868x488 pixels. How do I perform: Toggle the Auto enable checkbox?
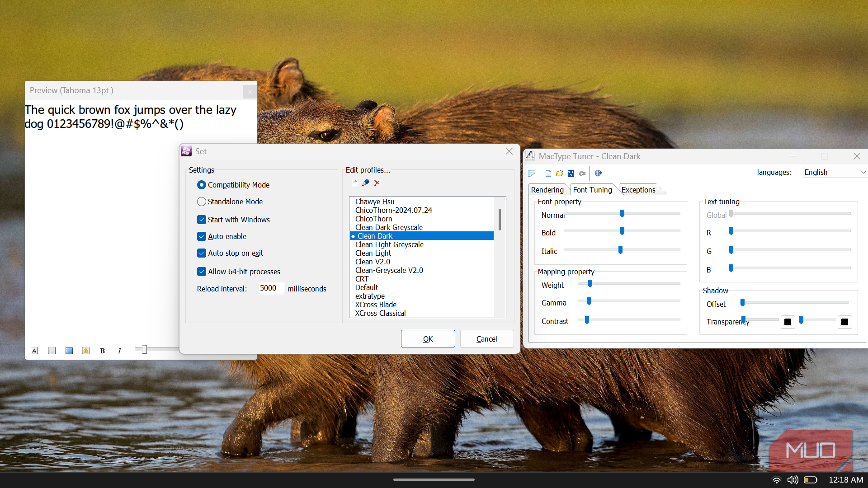(x=202, y=236)
